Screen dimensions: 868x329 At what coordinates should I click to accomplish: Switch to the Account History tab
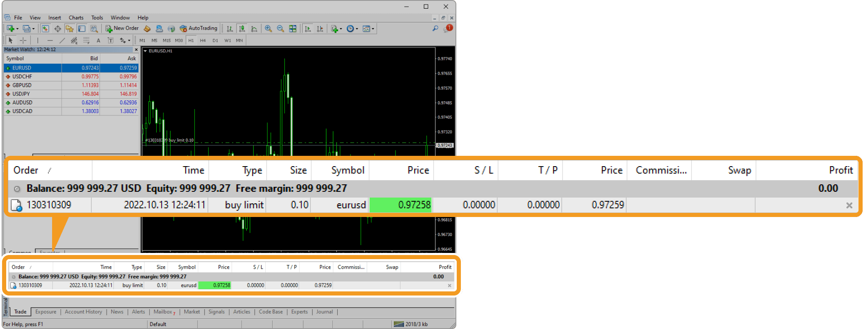[x=83, y=312]
